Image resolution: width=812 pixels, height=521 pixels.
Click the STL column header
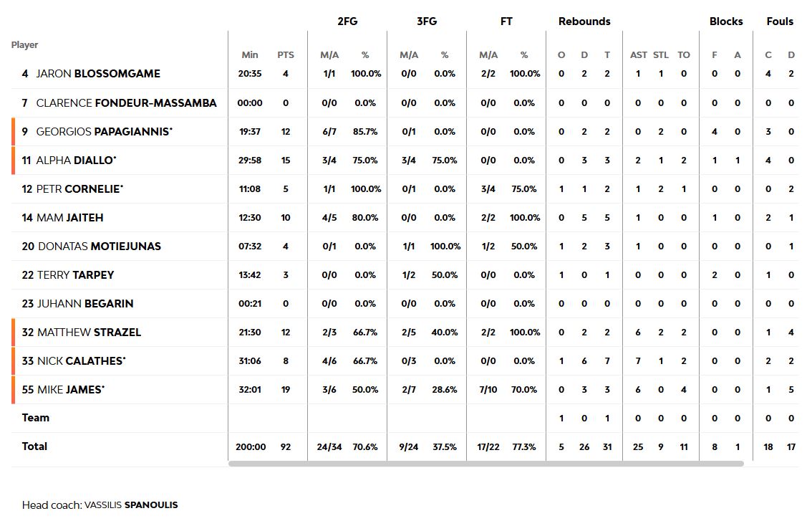click(x=661, y=55)
